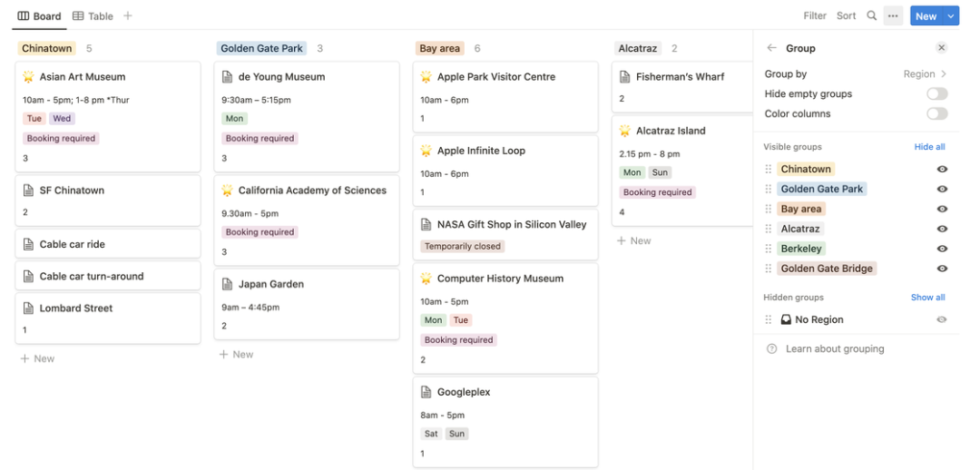This screenshot has height=470, width=980.
Task: Open the three-dots view options menu
Action: pyautogui.click(x=893, y=16)
